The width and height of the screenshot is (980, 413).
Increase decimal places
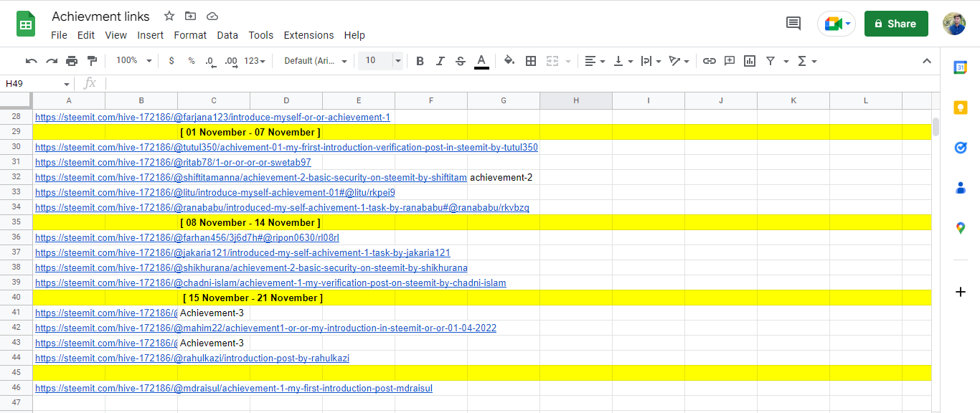coord(230,61)
